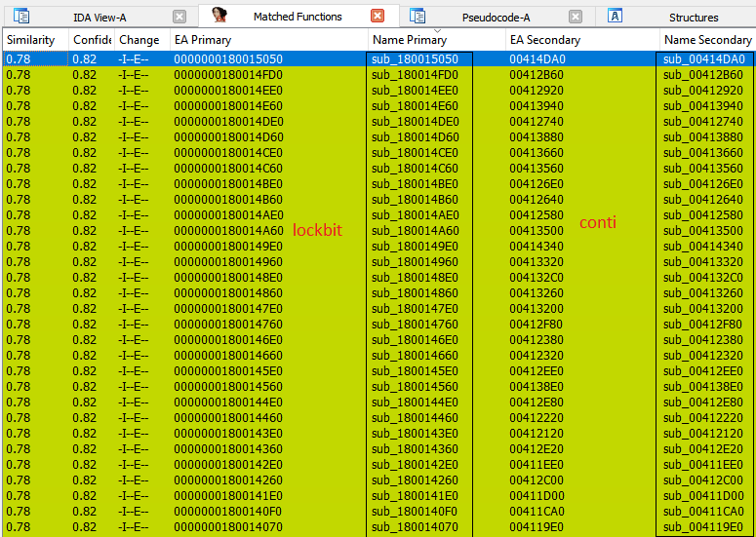Select primary function sub_180014FD0
The image size is (756, 537).
click(416, 75)
